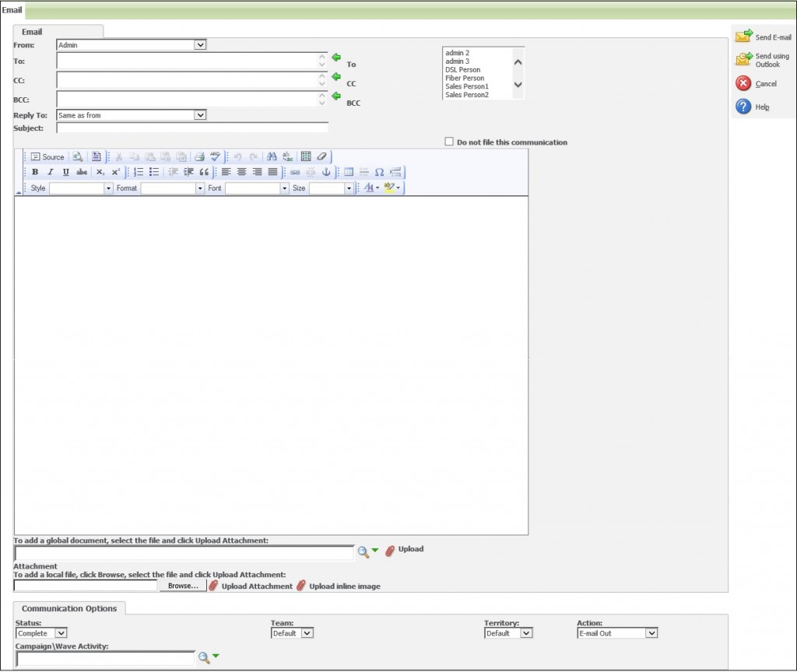Toggle bold formatting in editor toolbar

tap(35, 172)
